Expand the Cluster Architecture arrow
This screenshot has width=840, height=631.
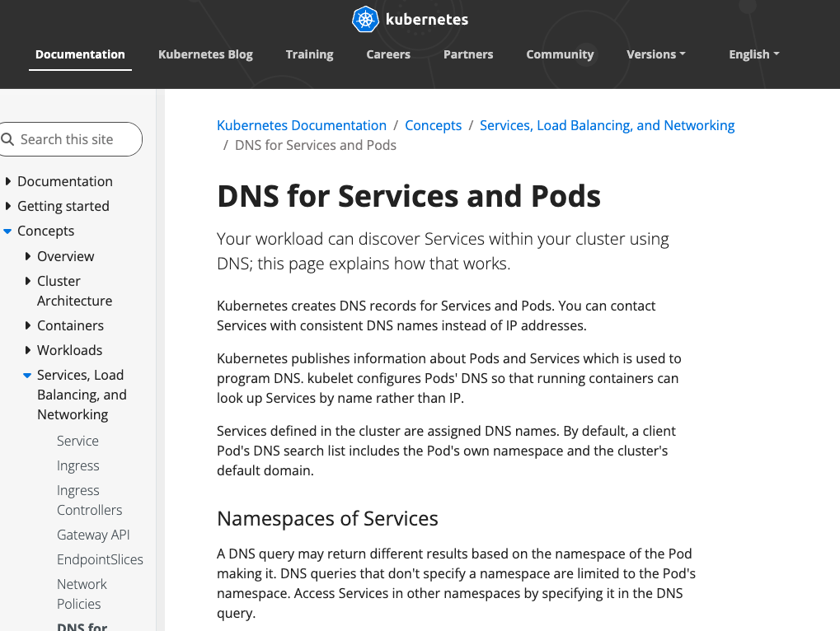27,281
